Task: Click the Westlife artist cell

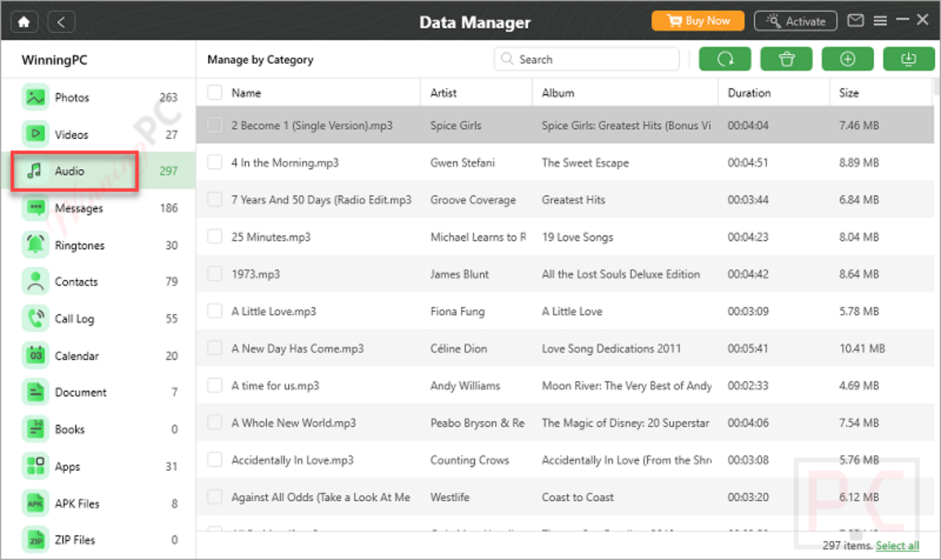Action: point(450,497)
